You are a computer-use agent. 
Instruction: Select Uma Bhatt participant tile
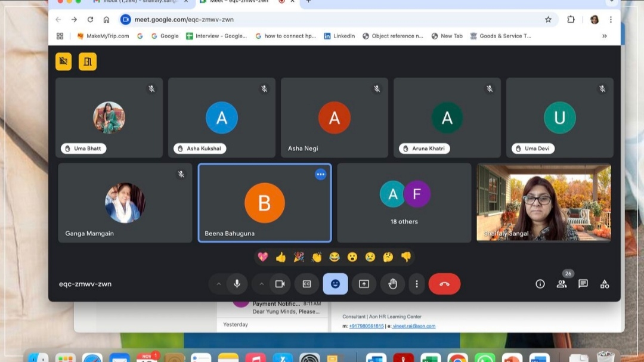109,117
